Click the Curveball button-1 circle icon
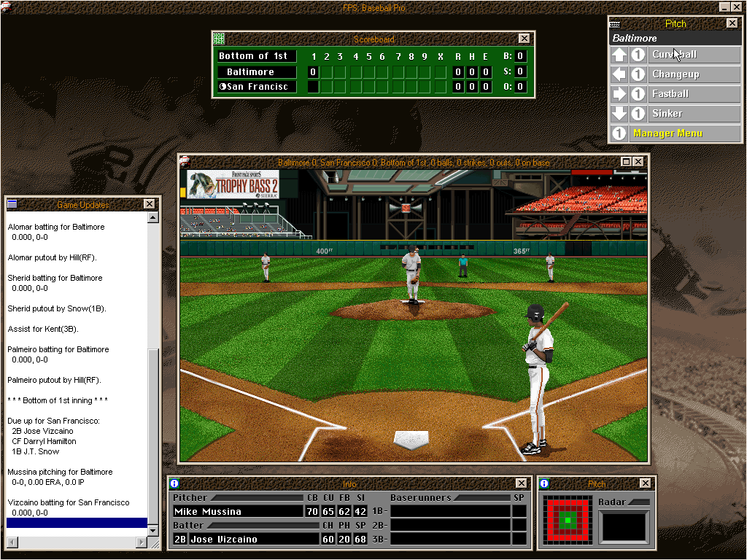Image resolution: width=747 pixels, height=560 pixels. 638,55
